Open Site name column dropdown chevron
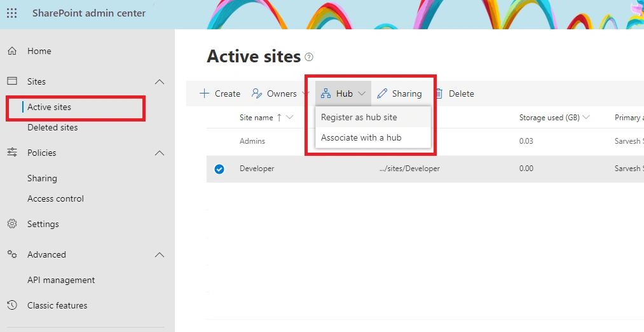644x332 pixels. (289, 118)
